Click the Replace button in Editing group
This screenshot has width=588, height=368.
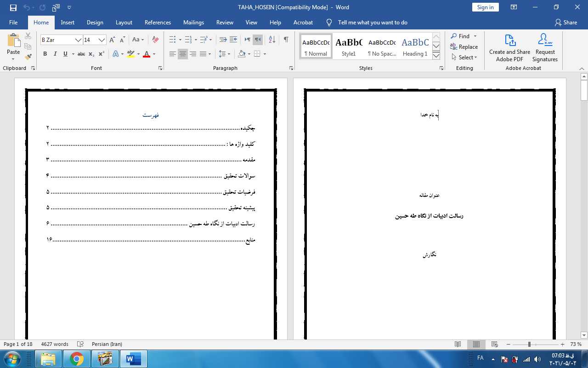(x=464, y=47)
